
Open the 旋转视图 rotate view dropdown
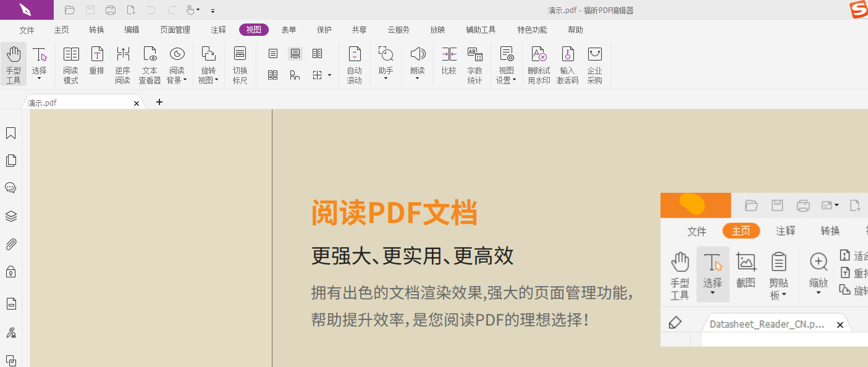coord(208,80)
